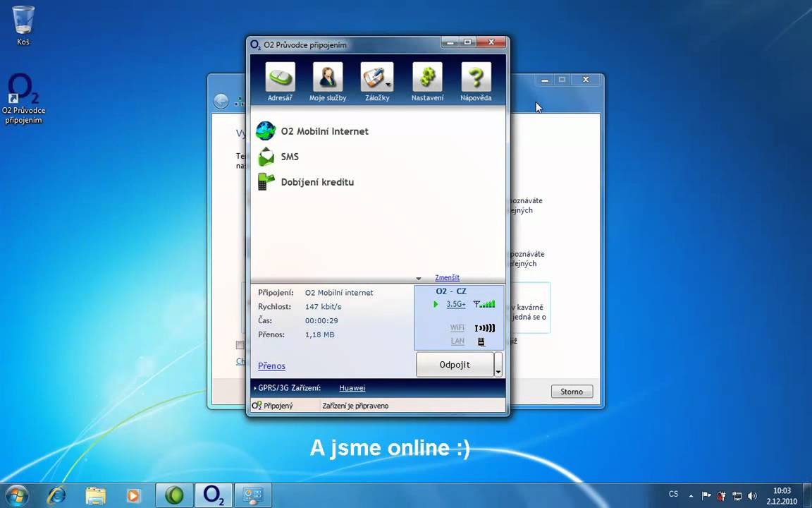The height and width of the screenshot is (508, 812).
Task: Click the 'O2 Mobilní internet' connection value
Action: click(338, 293)
